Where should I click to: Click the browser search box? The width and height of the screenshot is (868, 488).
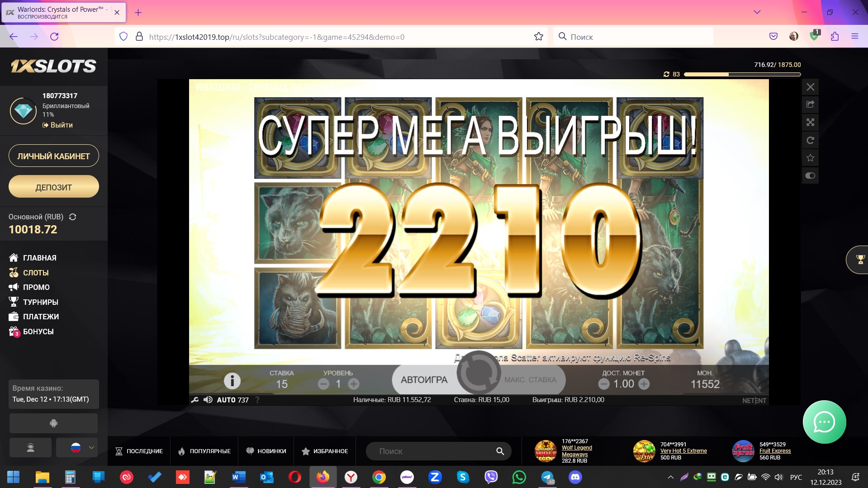(633, 37)
